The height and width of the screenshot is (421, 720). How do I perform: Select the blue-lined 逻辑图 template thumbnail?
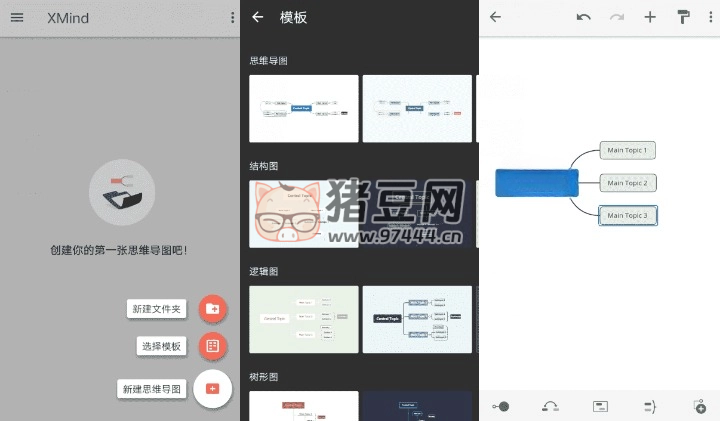pos(417,320)
